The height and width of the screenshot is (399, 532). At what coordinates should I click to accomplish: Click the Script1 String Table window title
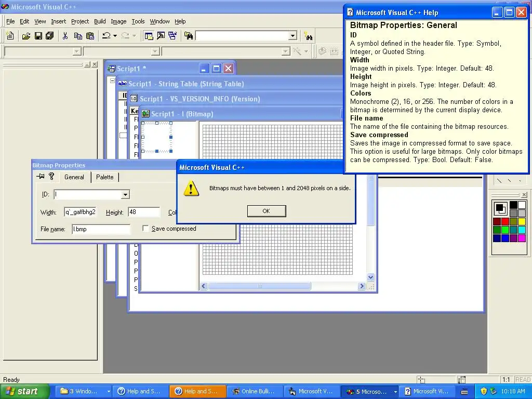coord(186,84)
